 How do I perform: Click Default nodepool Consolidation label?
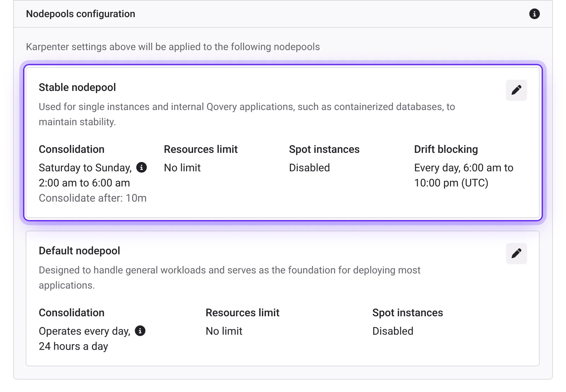[71, 313]
